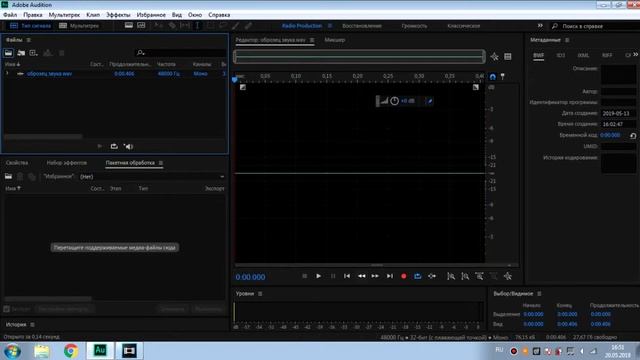Open the Уровни panel menu

click(x=260, y=294)
